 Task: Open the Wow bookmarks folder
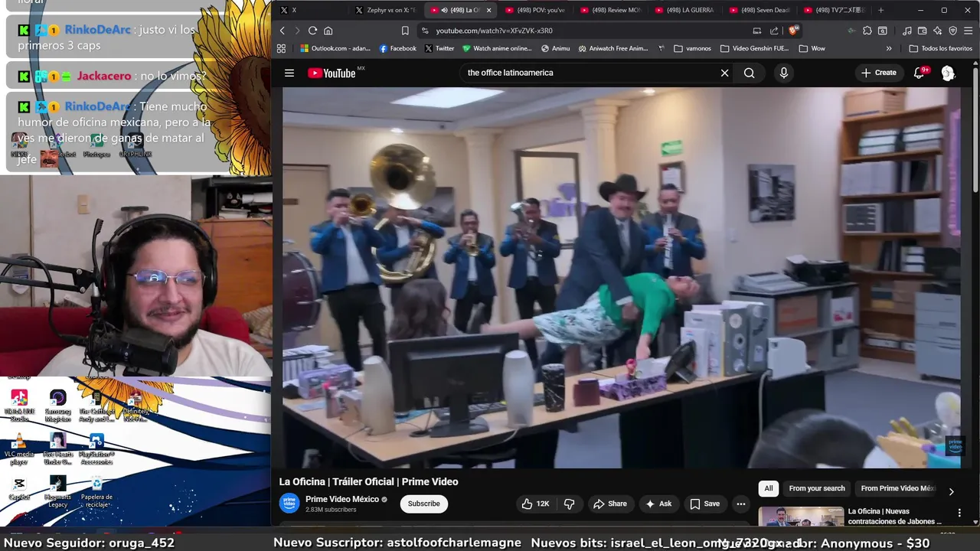[812, 48]
